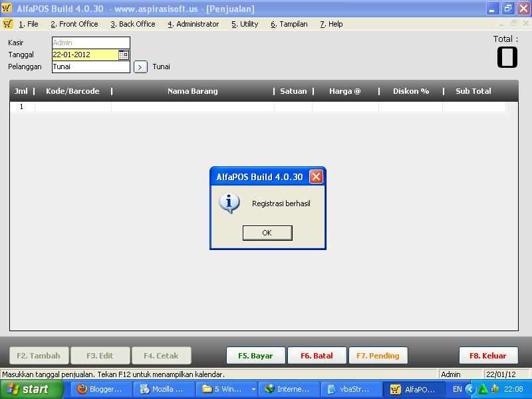Open the calendar picker for Tanggal
532x399 pixels.
click(124, 55)
